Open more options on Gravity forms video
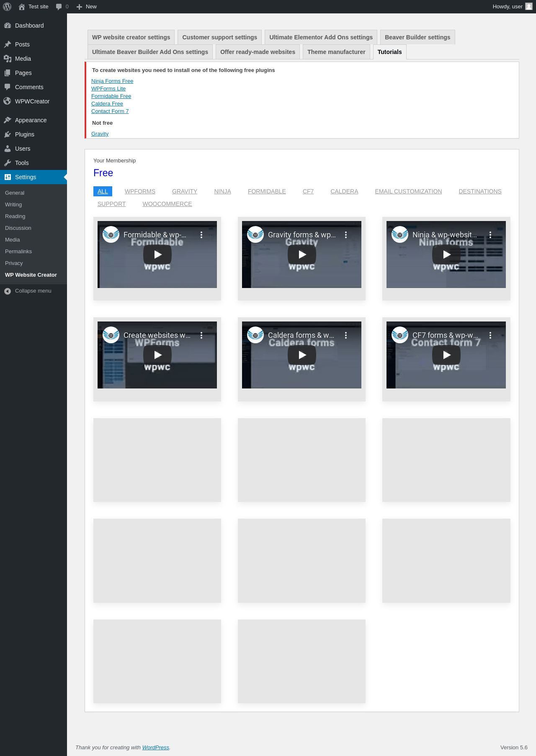The height and width of the screenshot is (756, 536). 346,235
